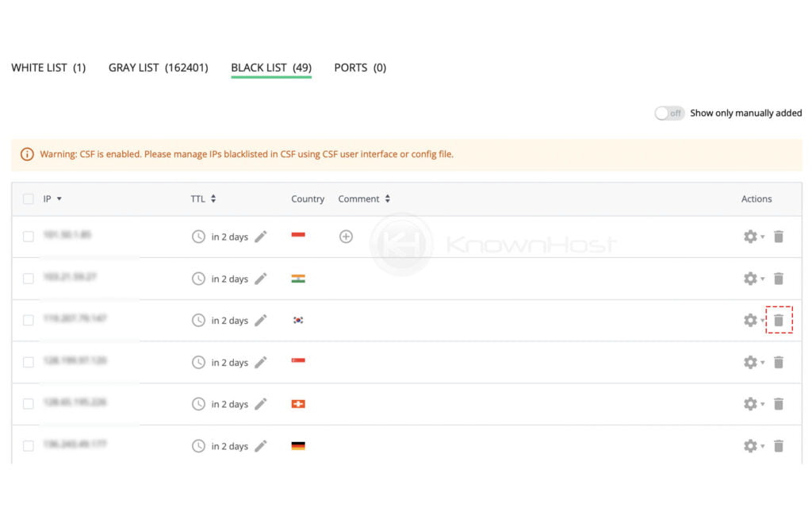
Task: Enable the Show only manually added switch
Action: coord(669,113)
